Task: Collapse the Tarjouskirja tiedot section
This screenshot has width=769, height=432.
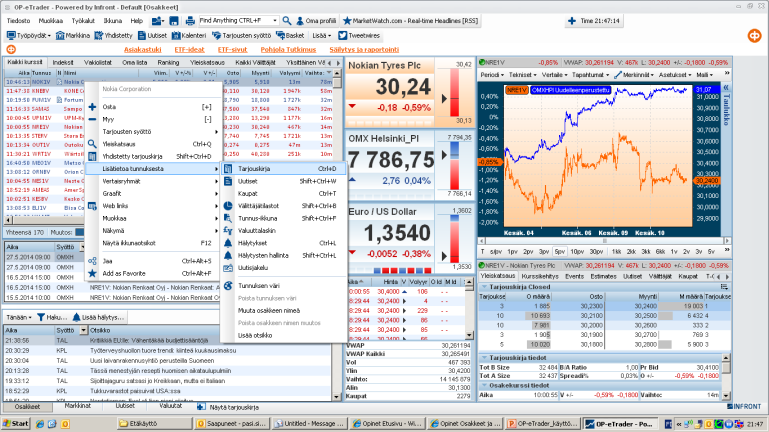Action: (485, 358)
